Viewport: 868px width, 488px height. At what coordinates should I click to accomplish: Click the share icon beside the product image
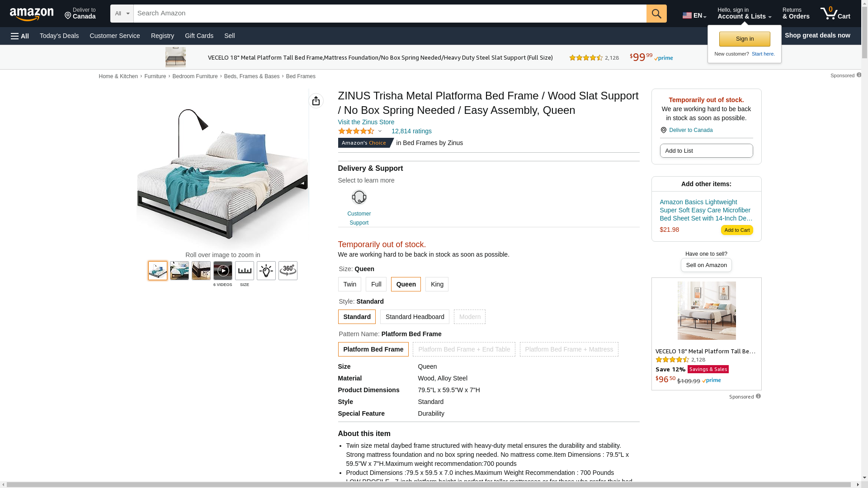click(x=316, y=101)
